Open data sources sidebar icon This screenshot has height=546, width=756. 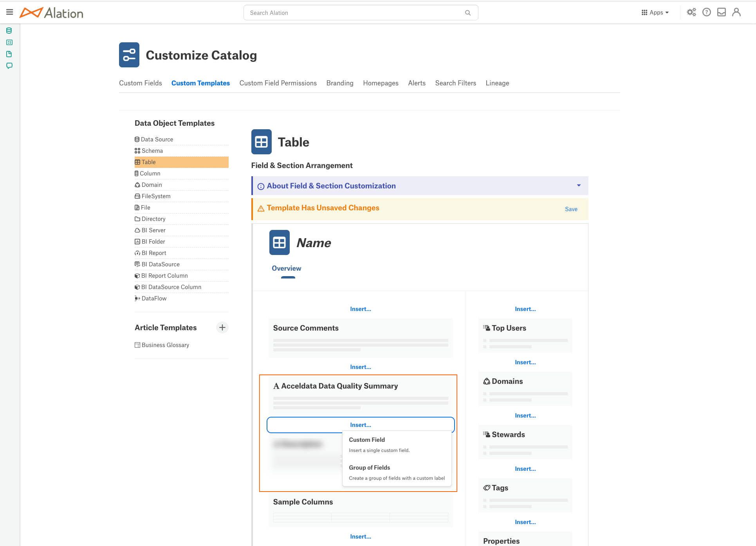9,31
